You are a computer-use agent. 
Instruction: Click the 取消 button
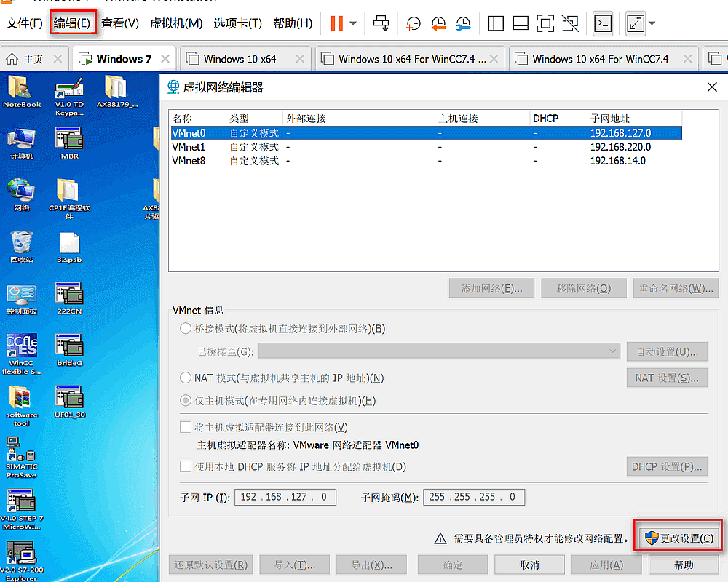point(529,565)
